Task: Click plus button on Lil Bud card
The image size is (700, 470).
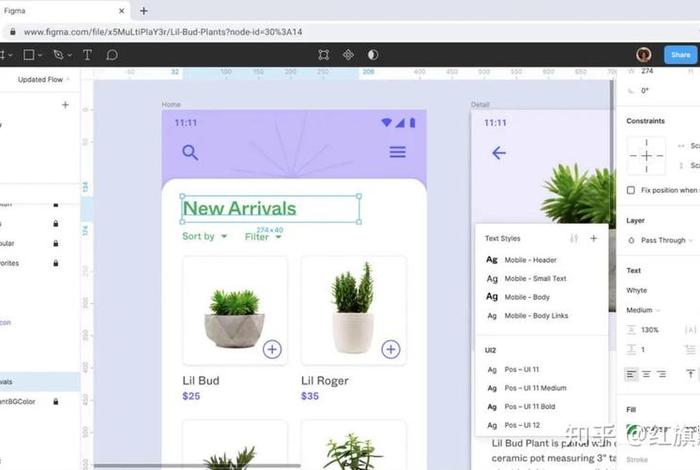Action: (272, 349)
